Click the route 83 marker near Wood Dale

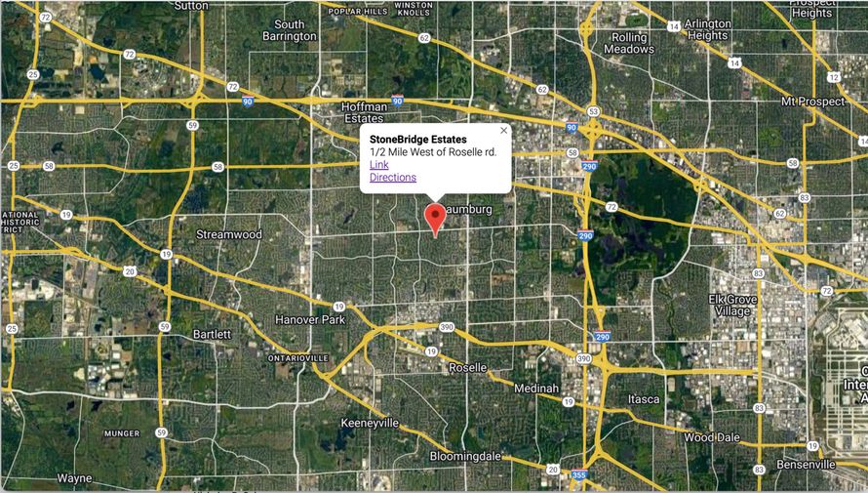(759, 408)
